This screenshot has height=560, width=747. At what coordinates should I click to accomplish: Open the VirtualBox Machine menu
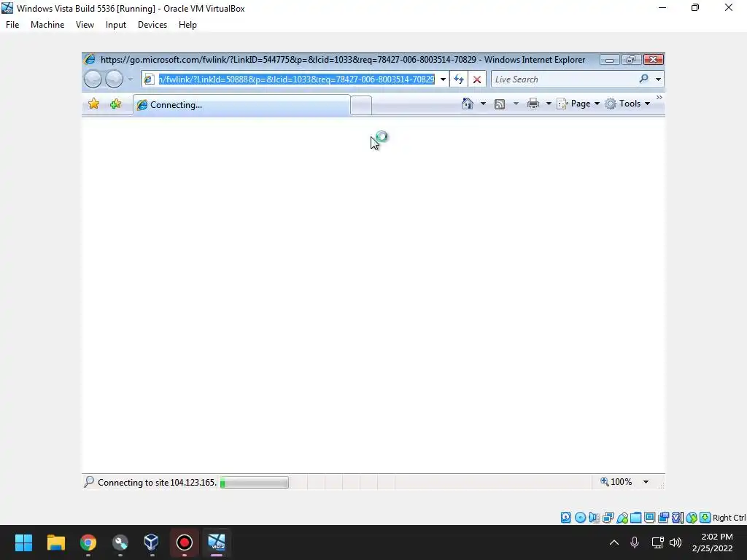point(47,25)
